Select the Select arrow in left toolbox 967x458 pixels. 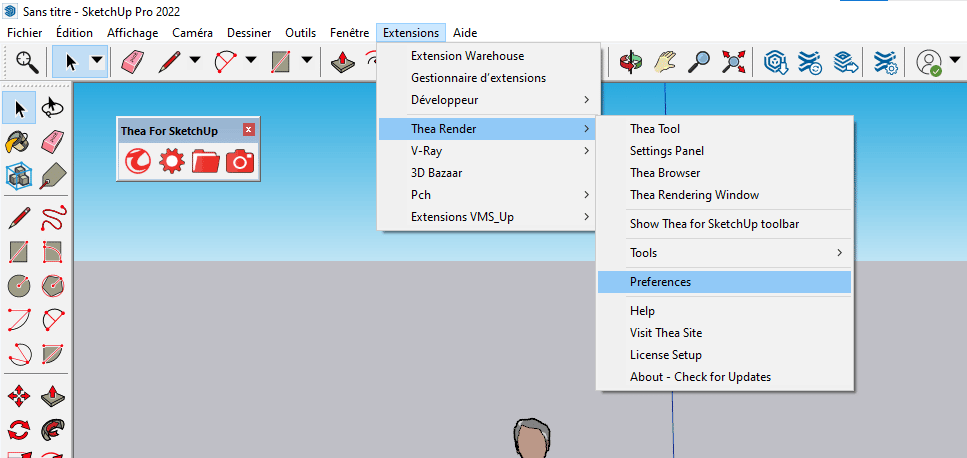(20, 109)
